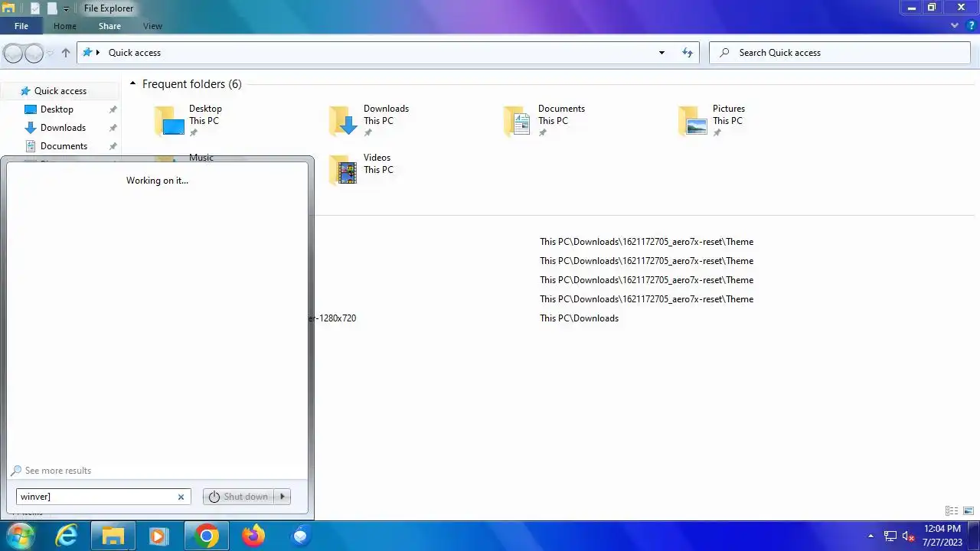
Task: Open Thunderbird from the taskbar
Action: [x=301, y=536]
